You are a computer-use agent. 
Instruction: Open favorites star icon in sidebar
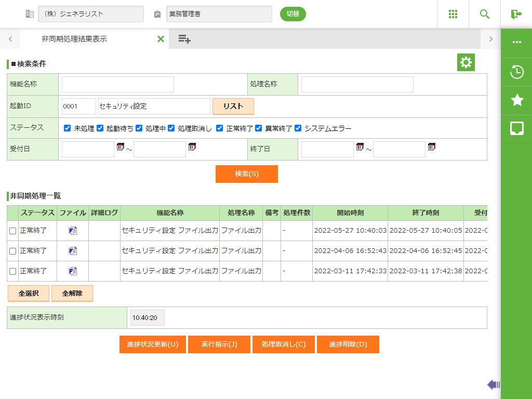(x=516, y=100)
